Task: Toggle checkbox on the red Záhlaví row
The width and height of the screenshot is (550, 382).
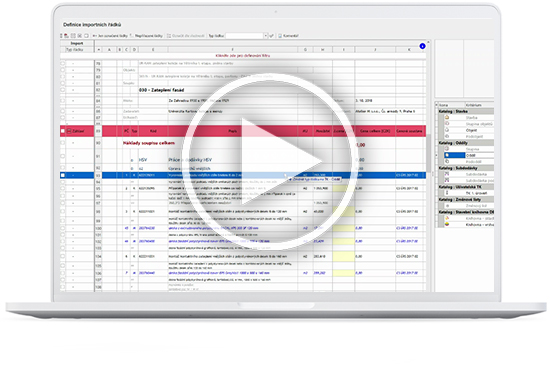Action: point(63,131)
